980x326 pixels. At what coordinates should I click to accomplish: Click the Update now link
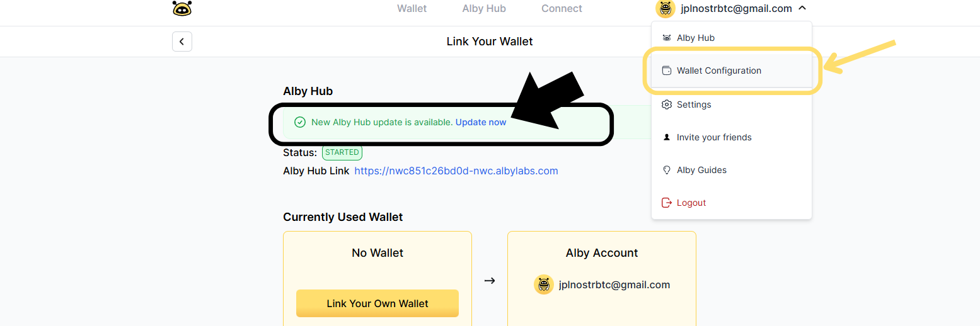click(481, 122)
